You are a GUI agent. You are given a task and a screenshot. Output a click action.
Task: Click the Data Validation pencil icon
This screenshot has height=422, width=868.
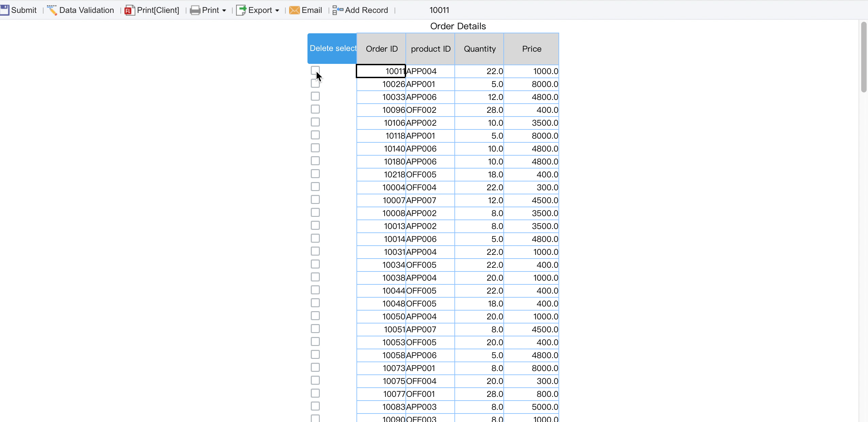[52, 10]
